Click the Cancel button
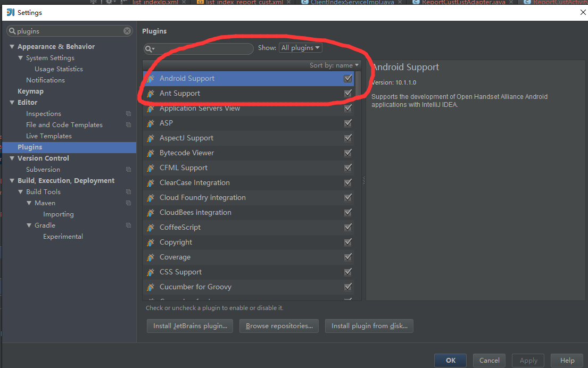The height and width of the screenshot is (368, 588). click(489, 361)
